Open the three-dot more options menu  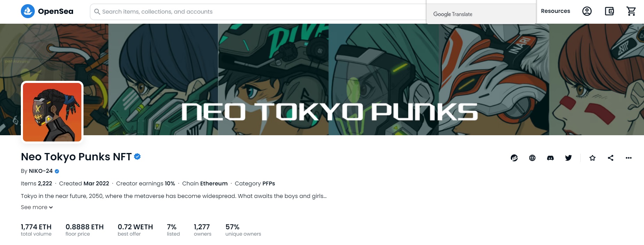pos(629,158)
